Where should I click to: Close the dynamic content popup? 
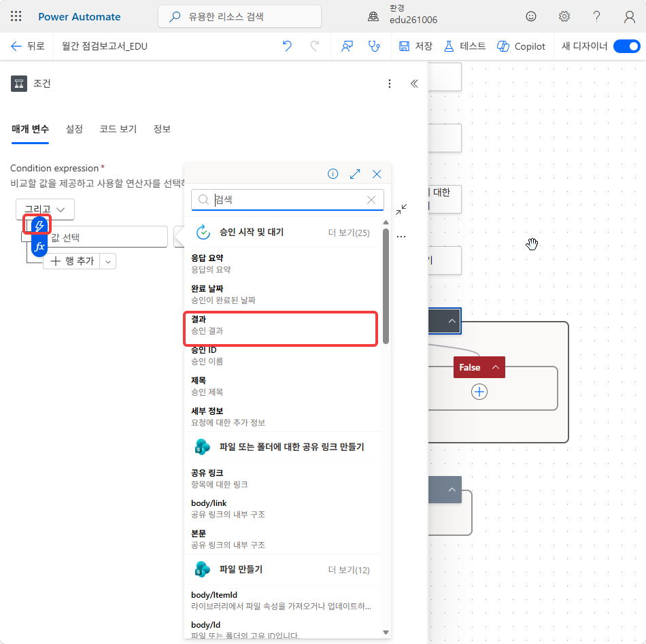(377, 174)
